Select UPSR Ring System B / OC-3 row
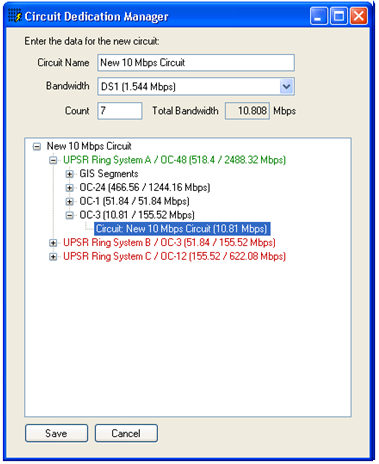Screen dimensions: 379x464 (169, 243)
